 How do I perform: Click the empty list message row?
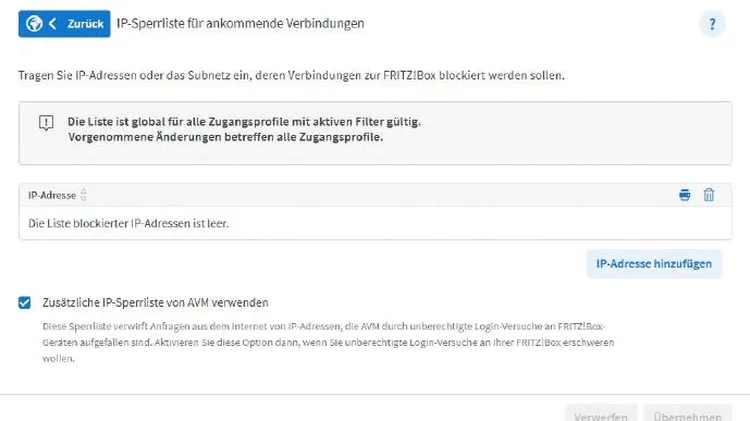click(x=129, y=222)
